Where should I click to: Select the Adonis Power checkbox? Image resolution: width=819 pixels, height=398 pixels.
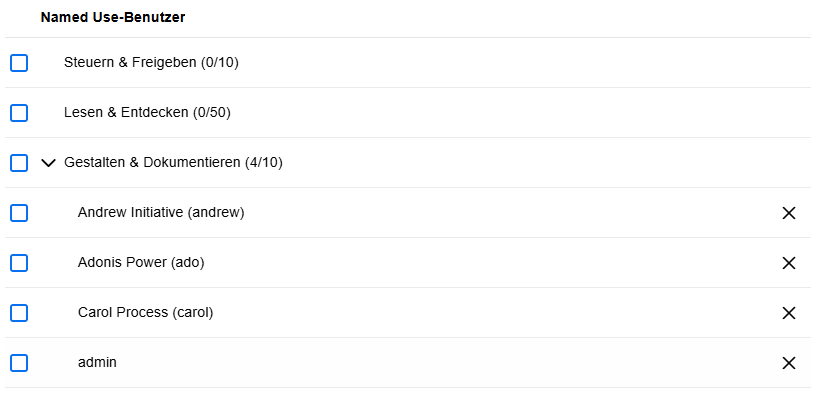(19, 263)
